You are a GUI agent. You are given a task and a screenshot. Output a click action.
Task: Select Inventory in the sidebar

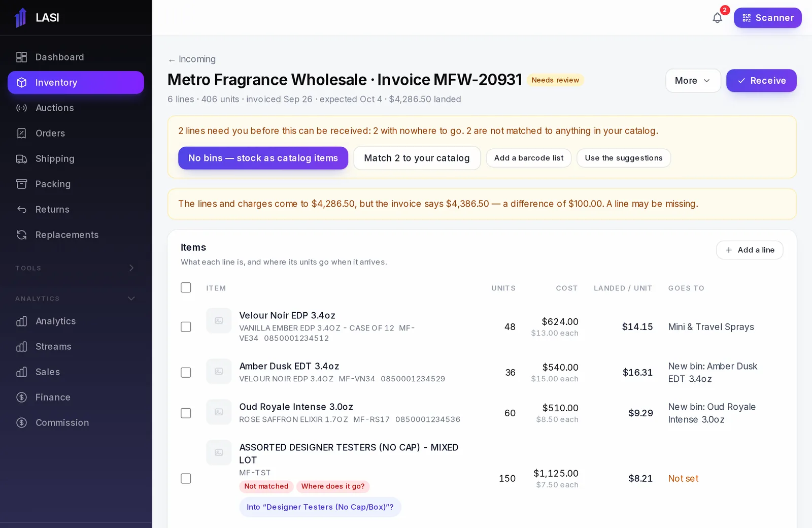coord(76,82)
